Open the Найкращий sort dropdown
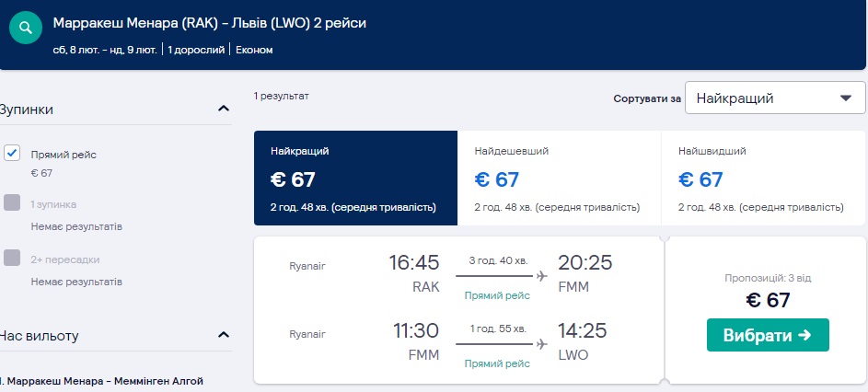 point(774,98)
